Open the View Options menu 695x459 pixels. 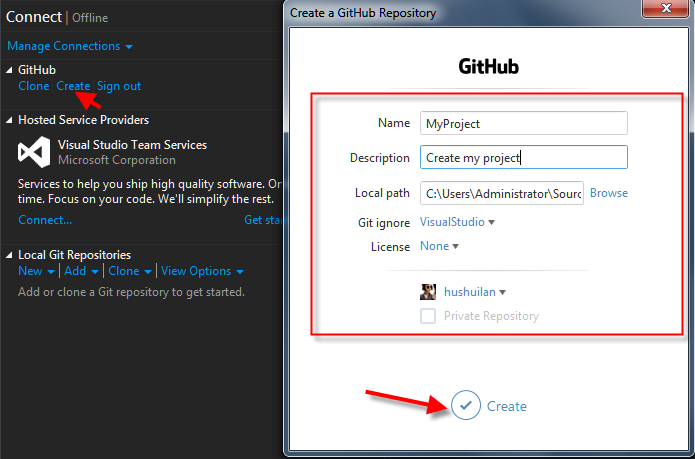click(x=202, y=271)
